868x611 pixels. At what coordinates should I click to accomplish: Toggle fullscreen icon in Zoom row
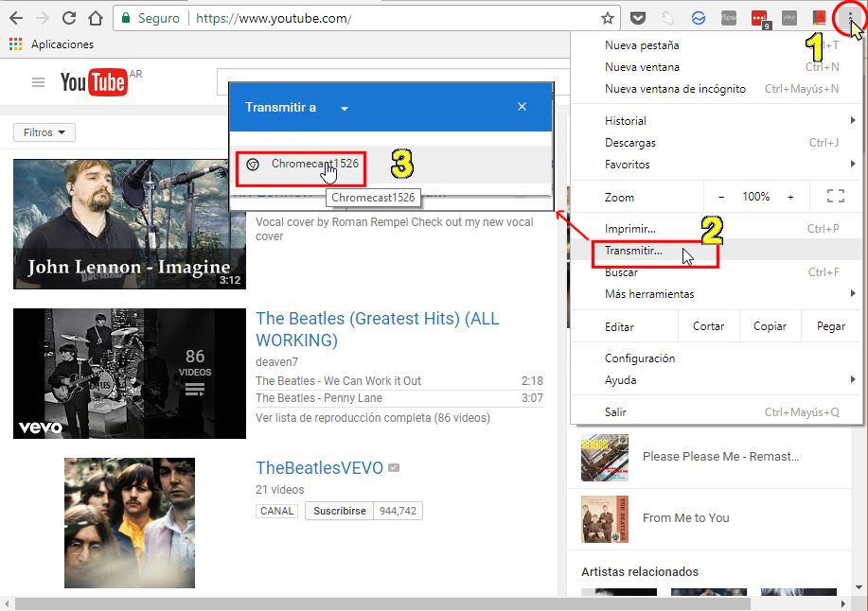835,197
